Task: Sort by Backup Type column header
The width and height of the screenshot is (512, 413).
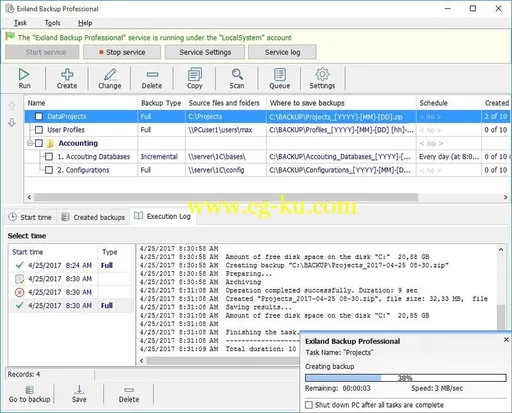Action: (161, 103)
